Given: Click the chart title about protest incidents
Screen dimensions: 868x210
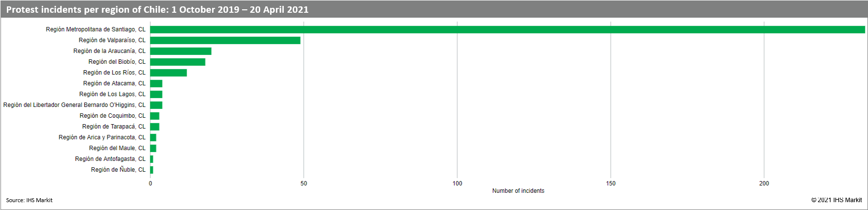Looking at the screenshot, I should point(157,9).
